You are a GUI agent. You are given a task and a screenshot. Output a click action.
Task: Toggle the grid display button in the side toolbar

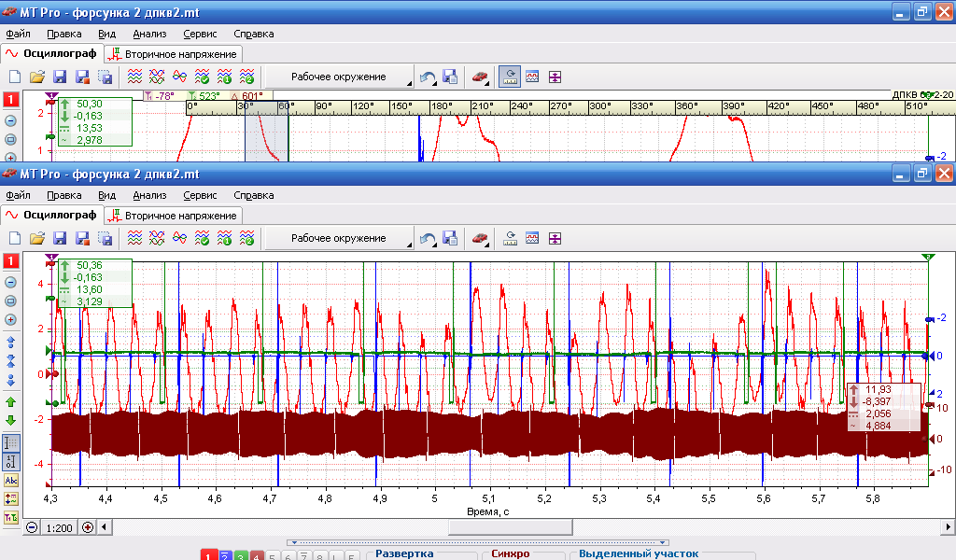(11, 443)
